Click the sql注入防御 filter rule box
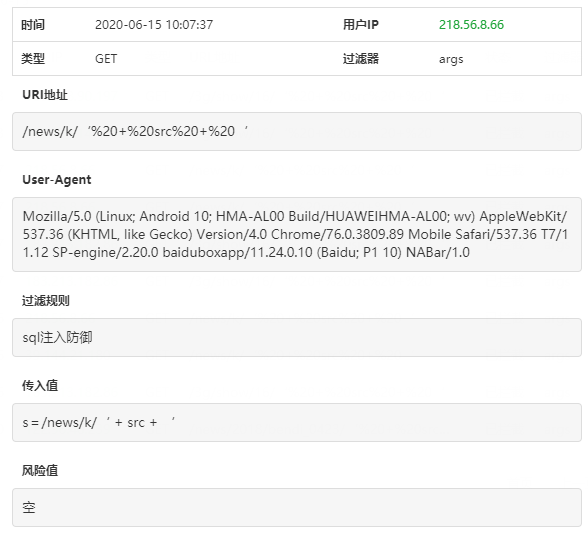The image size is (588, 536). [297, 337]
